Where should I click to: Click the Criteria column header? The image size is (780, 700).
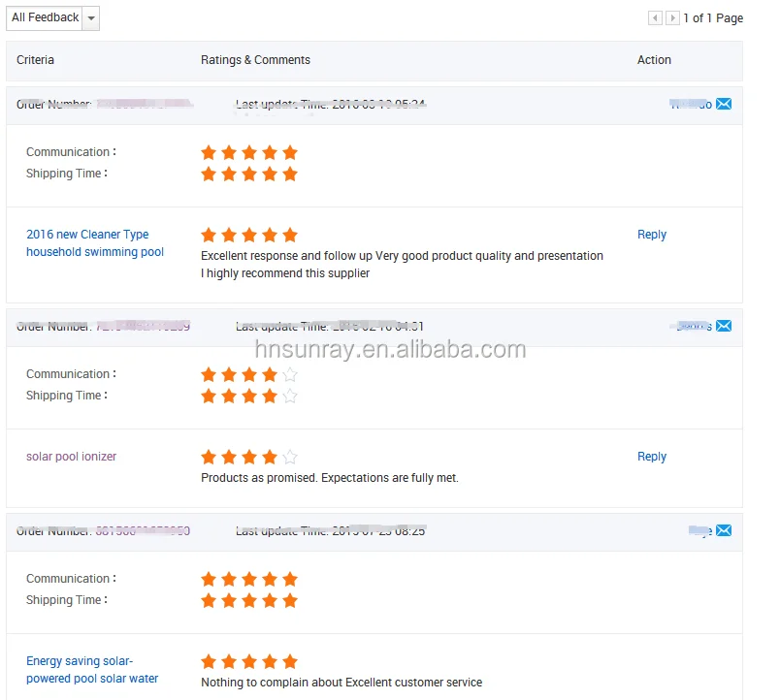tap(36, 60)
